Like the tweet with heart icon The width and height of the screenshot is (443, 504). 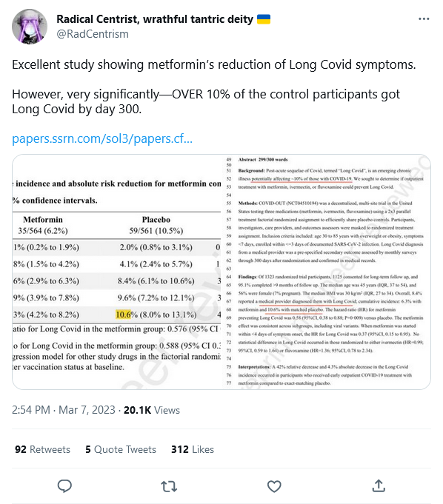click(x=274, y=486)
